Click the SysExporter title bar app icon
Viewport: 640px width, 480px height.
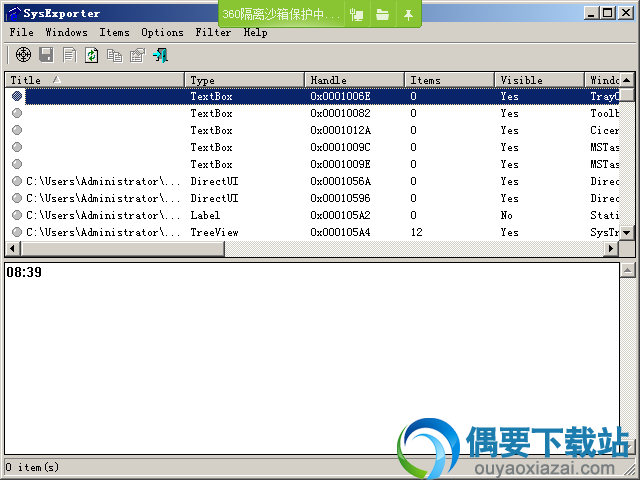(x=13, y=14)
